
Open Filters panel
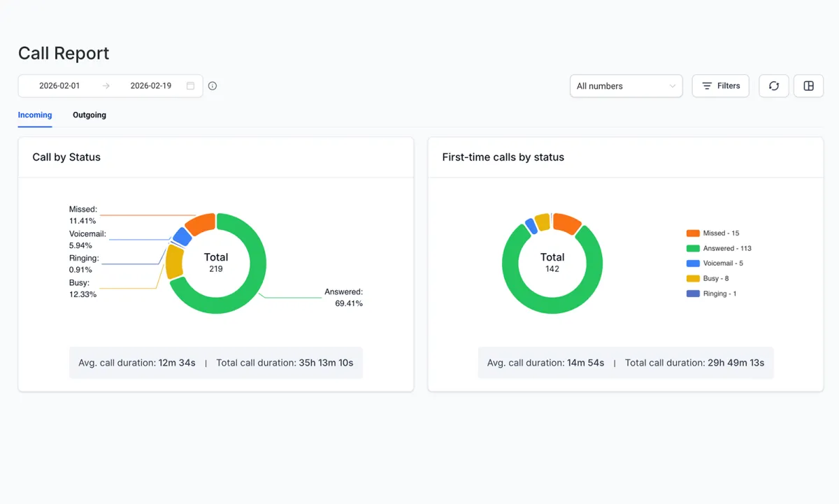click(x=720, y=86)
